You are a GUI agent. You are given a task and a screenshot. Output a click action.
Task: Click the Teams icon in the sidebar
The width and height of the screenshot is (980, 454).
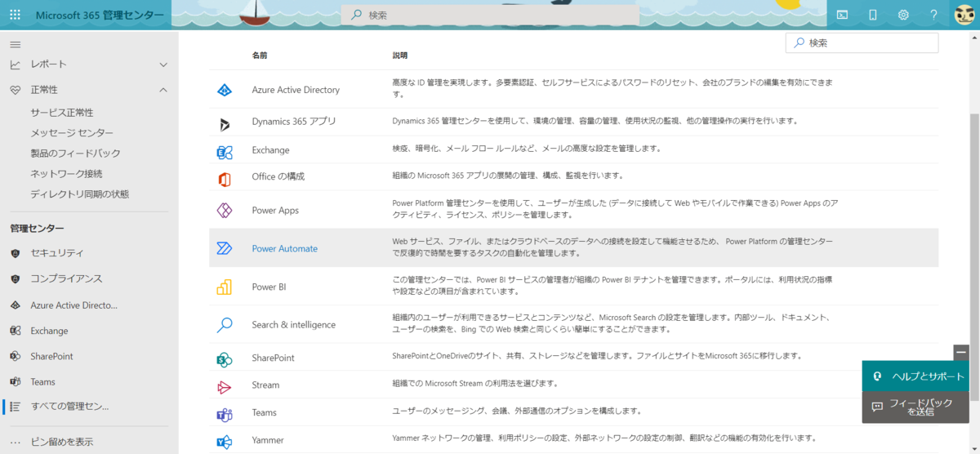click(x=15, y=381)
